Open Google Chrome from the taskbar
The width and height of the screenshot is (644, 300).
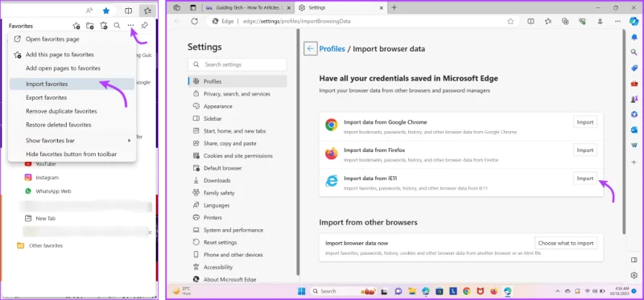pos(467,291)
